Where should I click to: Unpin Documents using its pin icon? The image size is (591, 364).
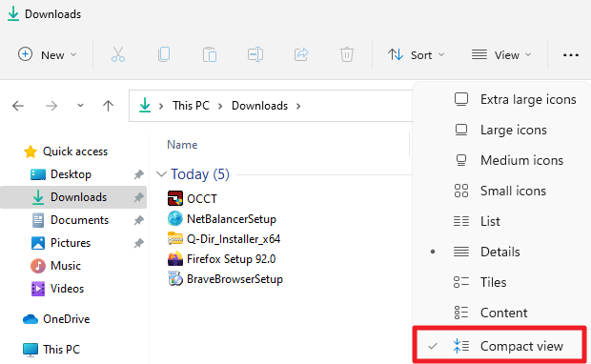coord(139,220)
